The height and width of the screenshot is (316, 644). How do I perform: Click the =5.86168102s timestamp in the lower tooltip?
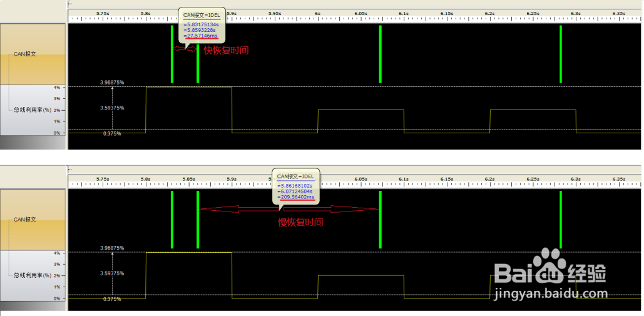(x=295, y=185)
